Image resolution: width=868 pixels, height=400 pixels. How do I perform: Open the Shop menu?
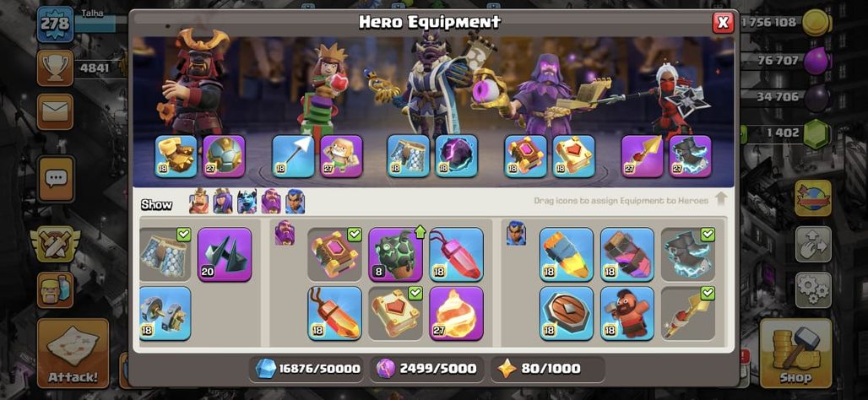tap(795, 354)
